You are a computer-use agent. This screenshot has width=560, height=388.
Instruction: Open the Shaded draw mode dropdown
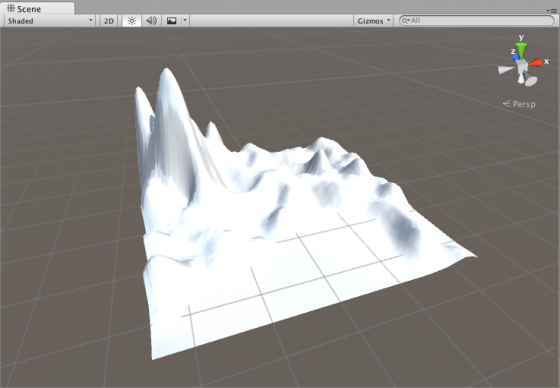[49, 21]
